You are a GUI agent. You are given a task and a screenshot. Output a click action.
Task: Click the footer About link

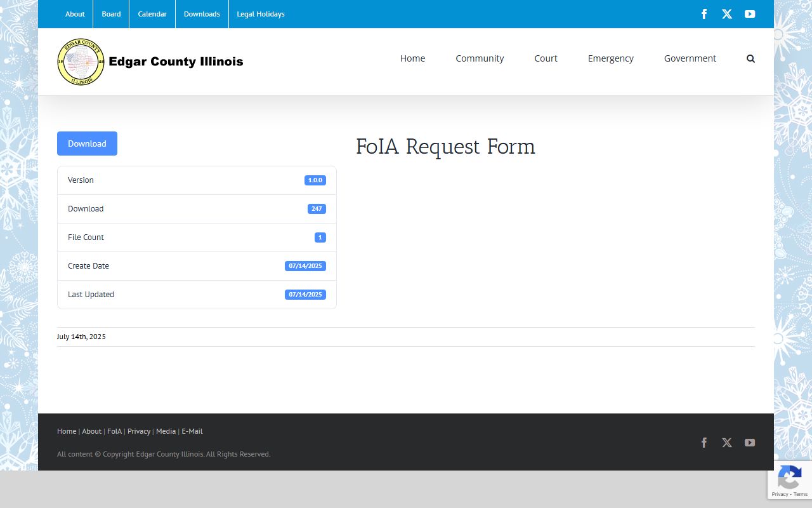[x=91, y=431]
